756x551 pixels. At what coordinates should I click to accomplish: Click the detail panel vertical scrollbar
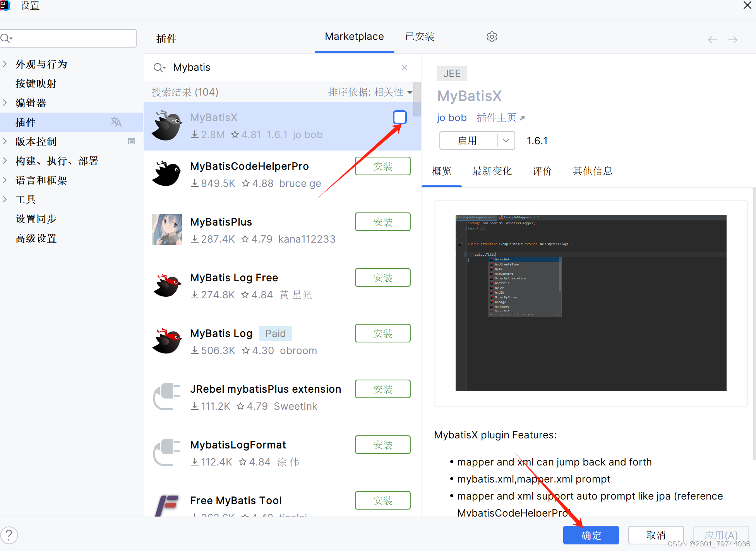tap(754, 323)
